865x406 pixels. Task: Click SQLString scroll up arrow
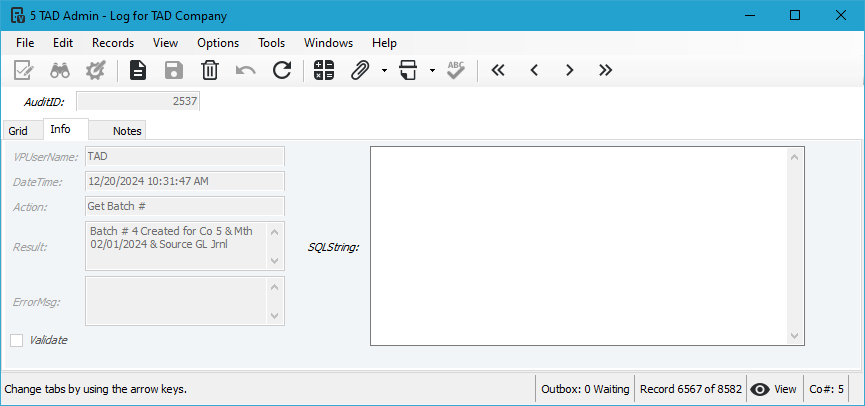click(794, 157)
